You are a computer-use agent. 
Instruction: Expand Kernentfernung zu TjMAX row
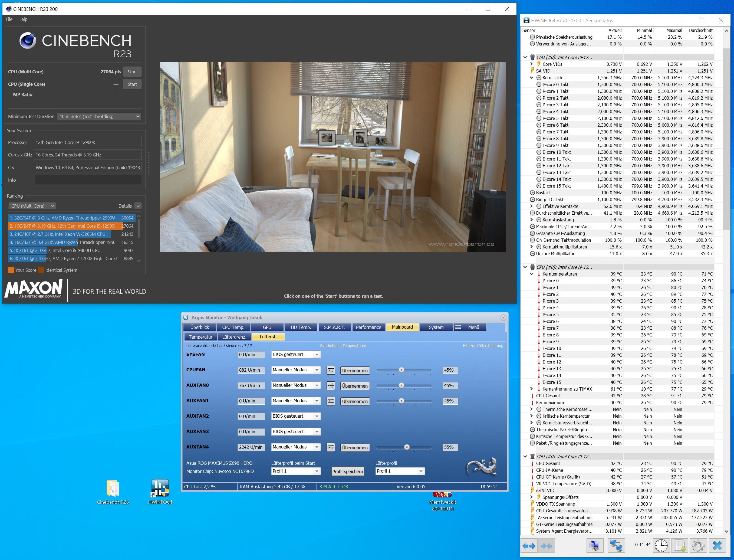tap(531, 389)
